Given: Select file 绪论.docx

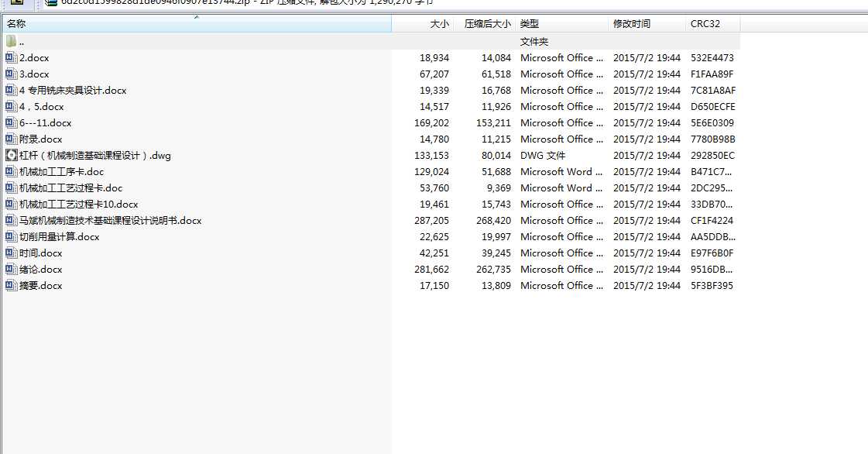Looking at the screenshot, I should (41, 269).
